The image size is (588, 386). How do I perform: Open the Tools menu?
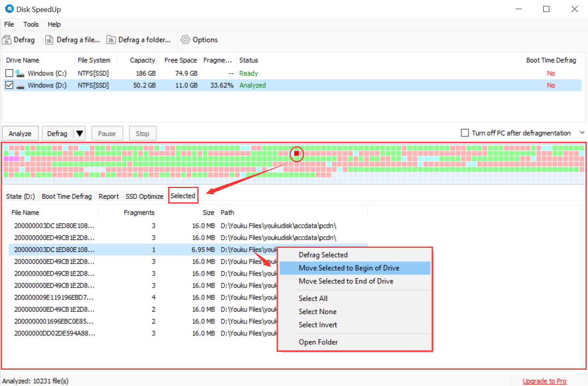31,24
